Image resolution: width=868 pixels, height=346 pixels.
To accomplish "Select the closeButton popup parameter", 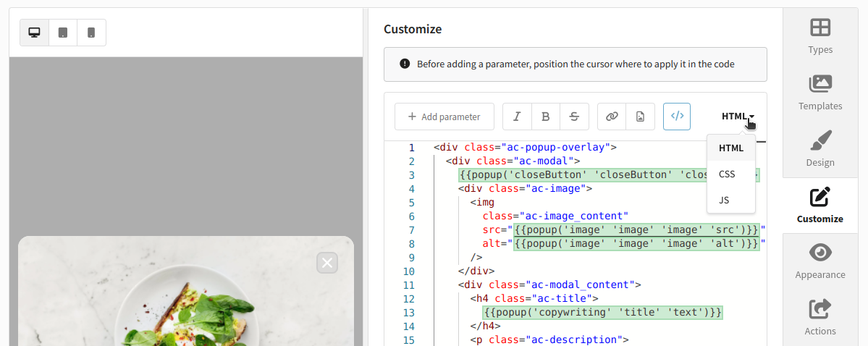I will (x=609, y=175).
